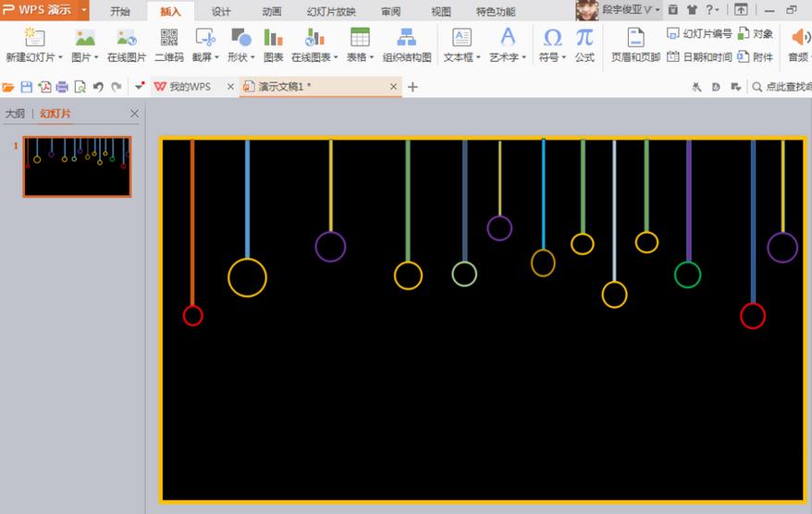Insert slide number (幻灯片编号)
This screenshot has width=812, height=514.
tap(699, 34)
